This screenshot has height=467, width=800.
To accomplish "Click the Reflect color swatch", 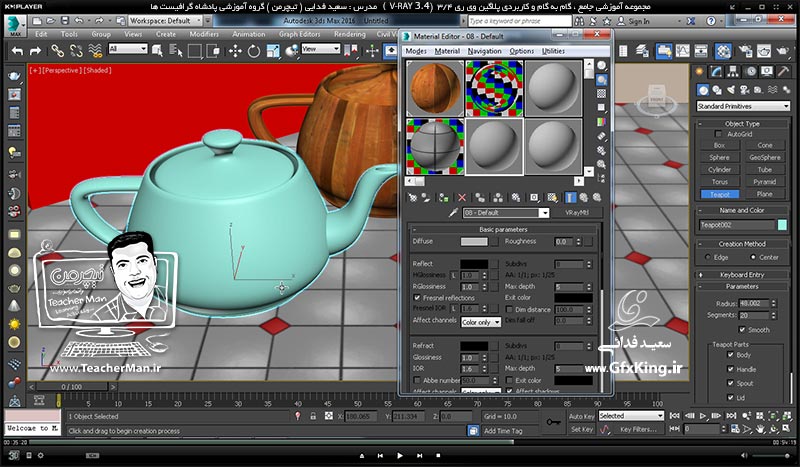I will tap(474, 264).
